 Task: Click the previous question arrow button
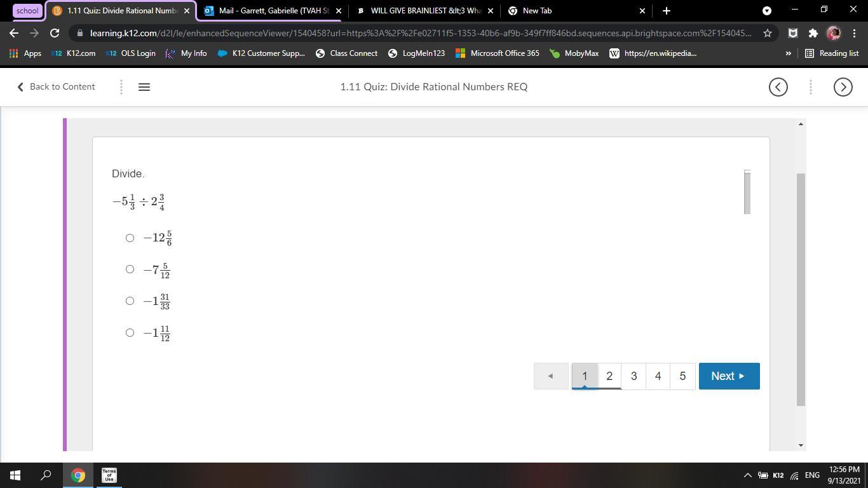point(551,376)
